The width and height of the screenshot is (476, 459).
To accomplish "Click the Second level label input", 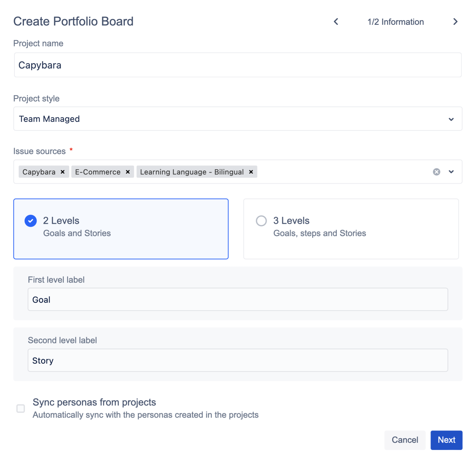I will pyautogui.click(x=237, y=360).
